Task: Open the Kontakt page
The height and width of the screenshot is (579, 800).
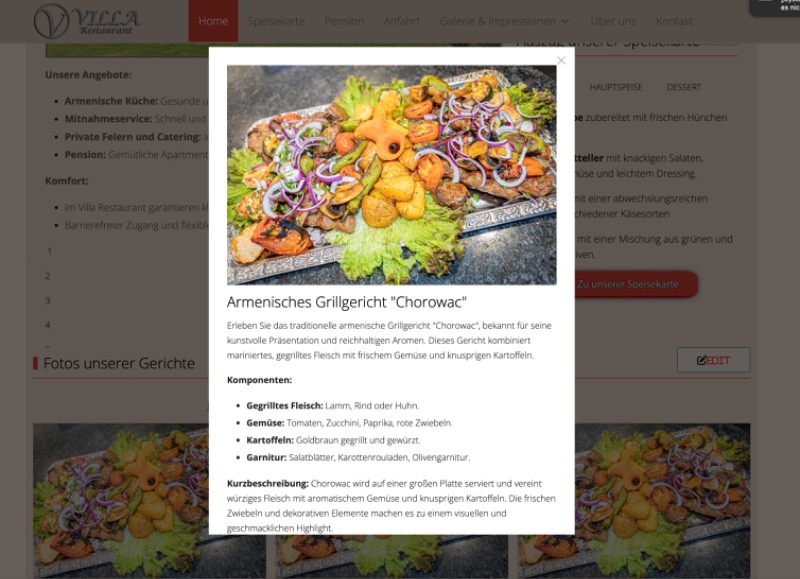Action: click(674, 21)
